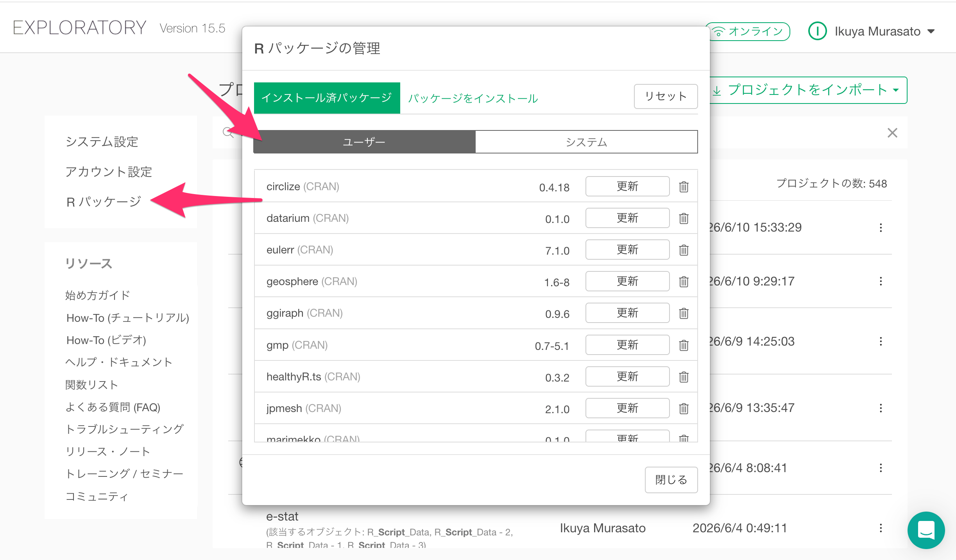
Task: Update the datarium package with 更新
Action: coord(627,218)
